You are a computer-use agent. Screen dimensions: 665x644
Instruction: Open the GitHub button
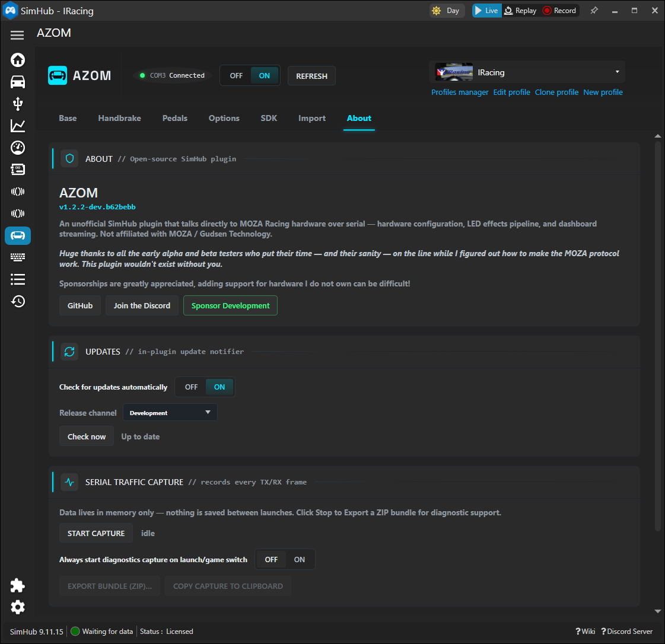[79, 305]
